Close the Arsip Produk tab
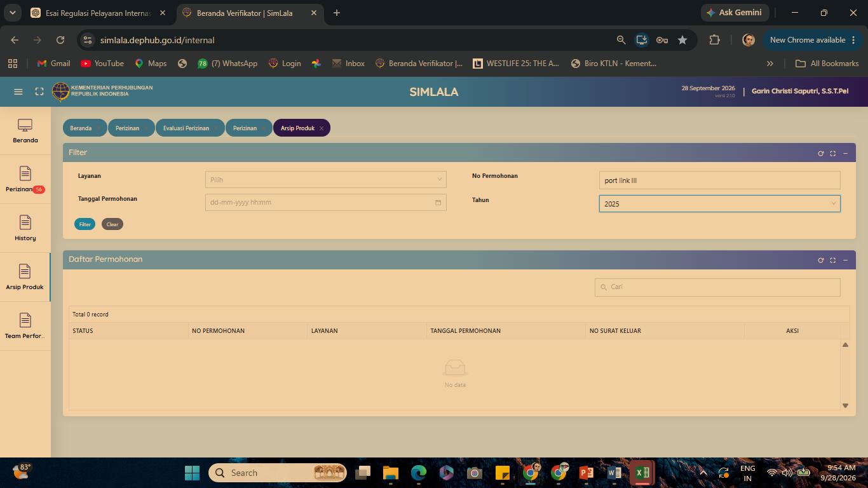Viewport: 868px width, 488px height. (322, 128)
